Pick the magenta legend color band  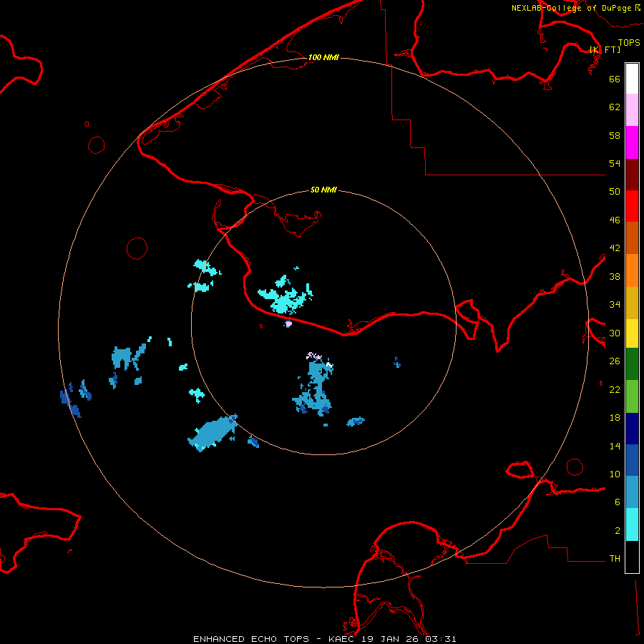point(632,142)
